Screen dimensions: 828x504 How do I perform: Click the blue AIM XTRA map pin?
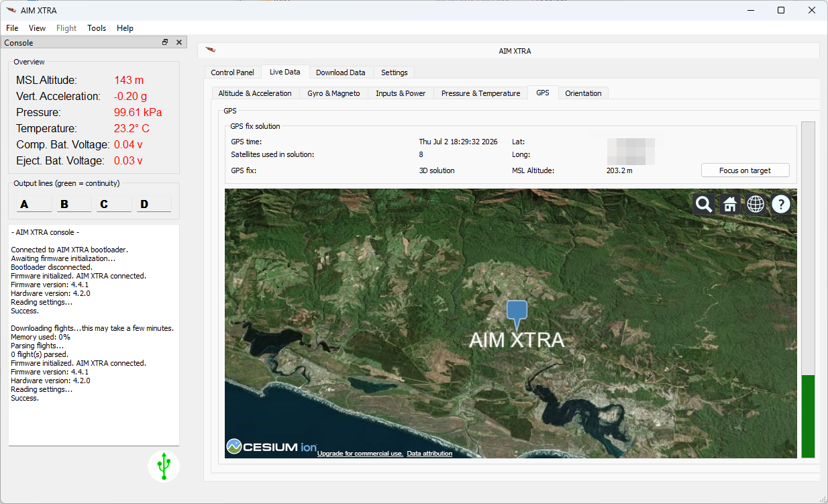click(x=517, y=314)
